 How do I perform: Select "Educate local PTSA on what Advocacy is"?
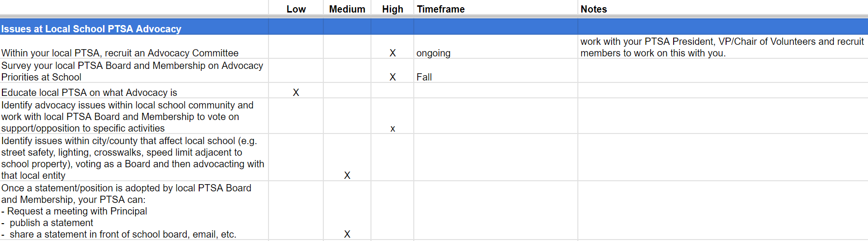point(89,93)
